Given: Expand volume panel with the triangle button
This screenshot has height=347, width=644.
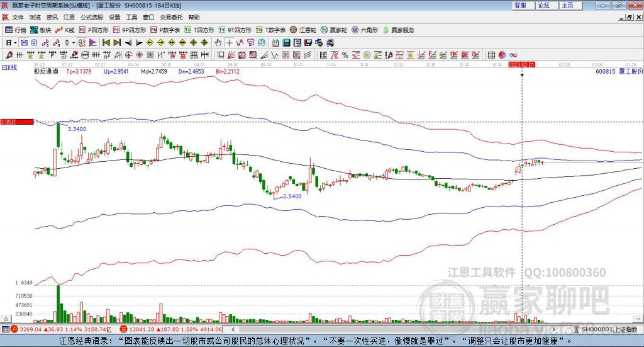Looking at the screenshot, I should pyautogui.click(x=6, y=319).
